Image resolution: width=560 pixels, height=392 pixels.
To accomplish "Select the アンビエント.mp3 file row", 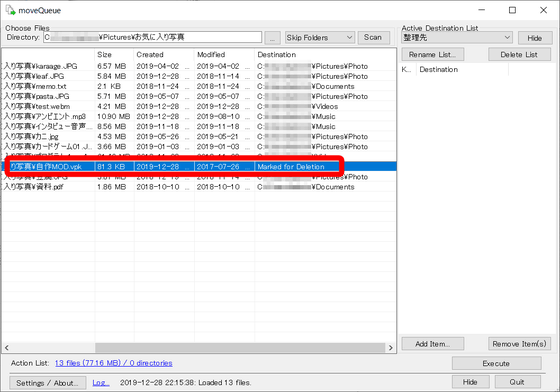I will click(199, 116).
